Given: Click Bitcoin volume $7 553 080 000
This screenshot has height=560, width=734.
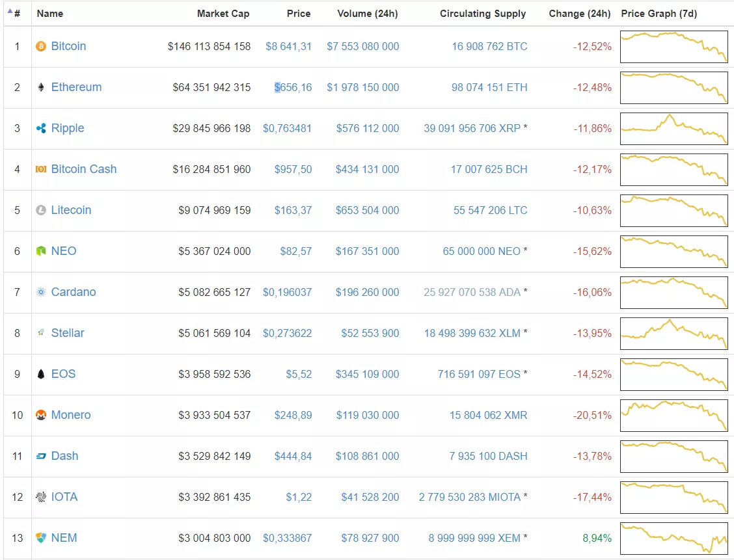Looking at the screenshot, I should (x=363, y=46).
